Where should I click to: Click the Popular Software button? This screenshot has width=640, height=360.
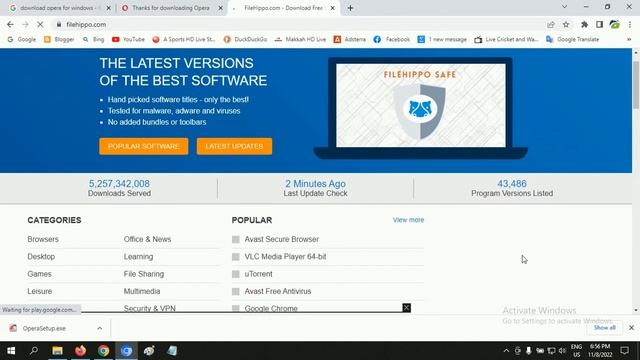(x=144, y=146)
